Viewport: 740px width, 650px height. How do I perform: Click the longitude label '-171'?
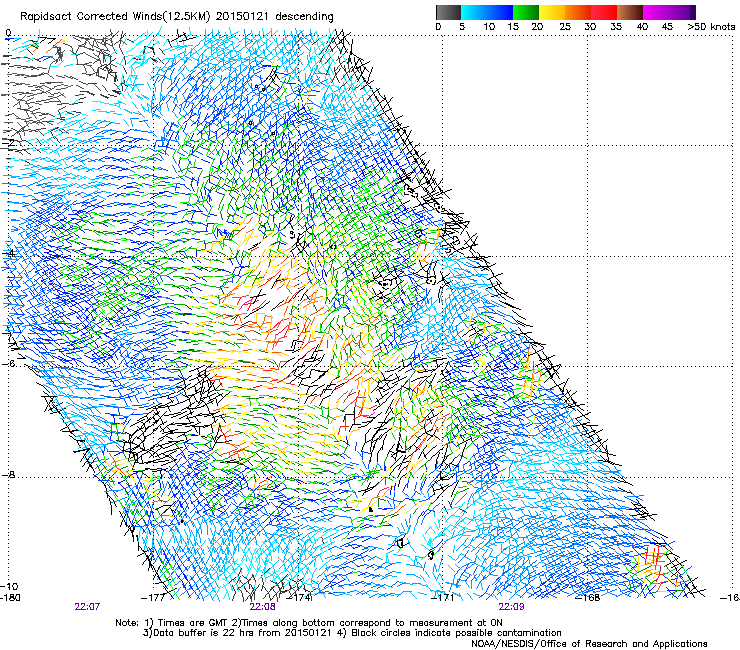pos(442,597)
